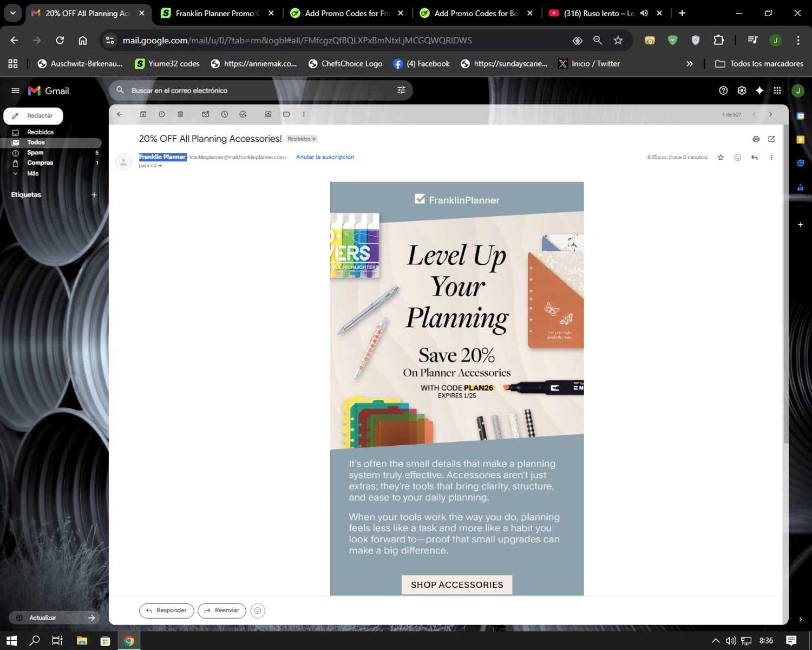Mute the Ruso lento tab audio
Image resolution: width=812 pixels, height=650 pixels.
[x=644, y=13]
